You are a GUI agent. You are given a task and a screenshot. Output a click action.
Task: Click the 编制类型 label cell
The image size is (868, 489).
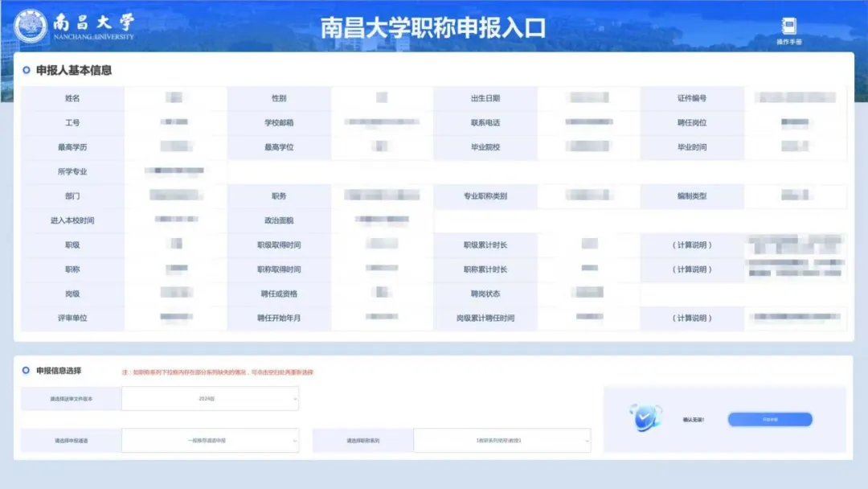692,196
